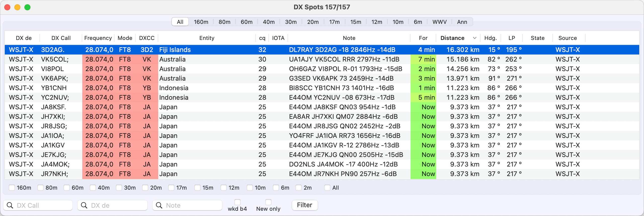Image resolution: width=644 pixels, height=216 pixels.
Task: Sort spots by Entity column header
Action: tap(207, 38)
